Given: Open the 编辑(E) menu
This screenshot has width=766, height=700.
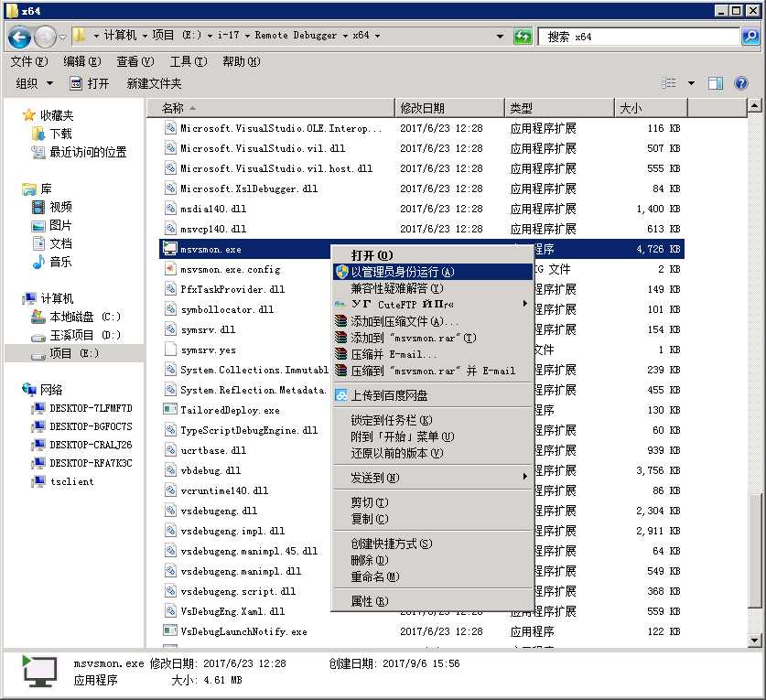Looking at the screenshot, I should point(82,61).
